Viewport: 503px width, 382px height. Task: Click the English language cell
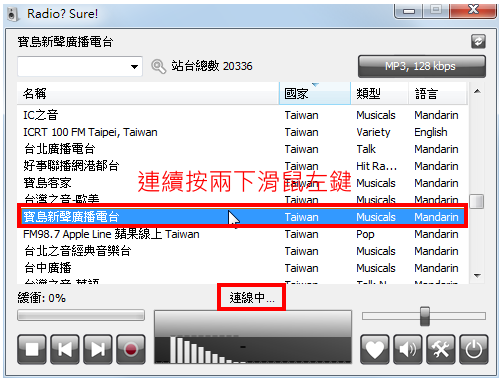pos(431,132)
